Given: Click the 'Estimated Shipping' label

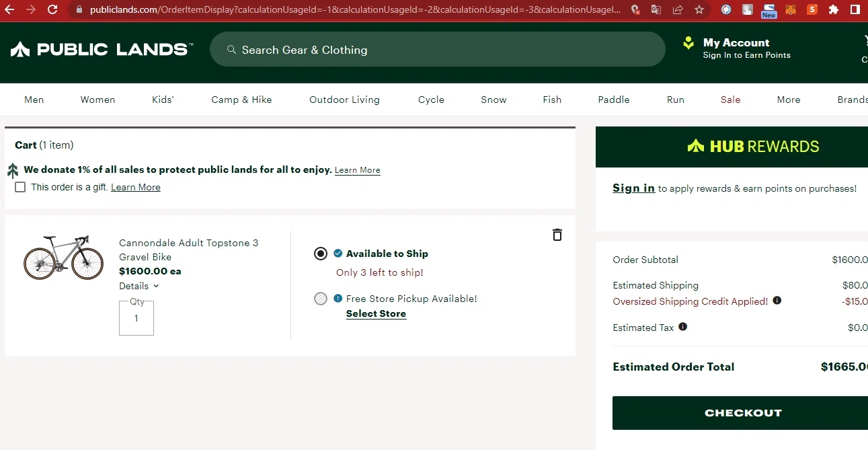Looking at the screenshot, I should 656,285.
